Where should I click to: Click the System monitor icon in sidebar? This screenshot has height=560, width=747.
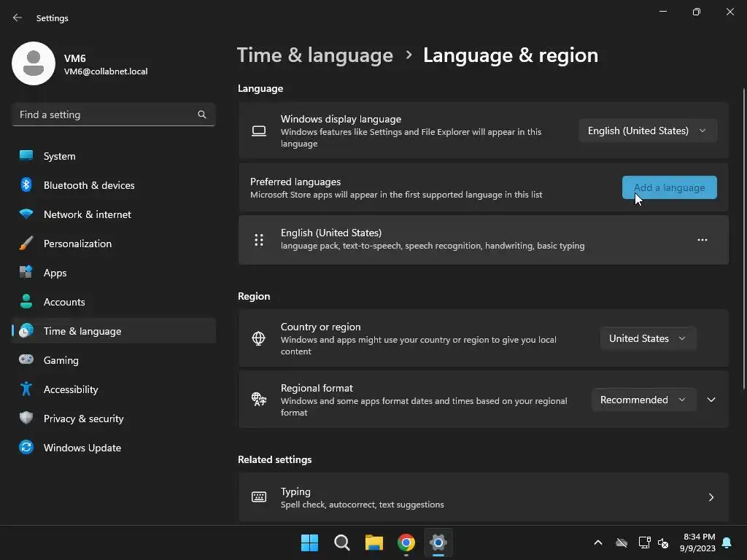(x=26, y=156)
